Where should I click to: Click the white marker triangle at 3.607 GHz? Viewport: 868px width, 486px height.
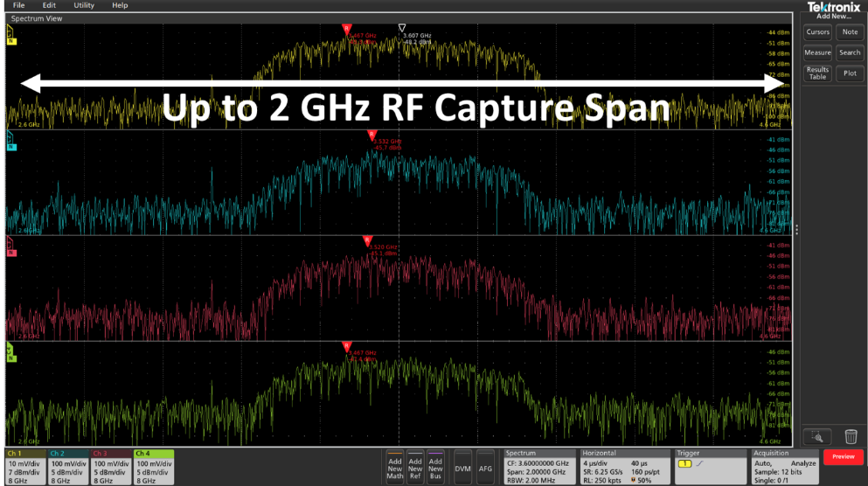click(401, 28)
